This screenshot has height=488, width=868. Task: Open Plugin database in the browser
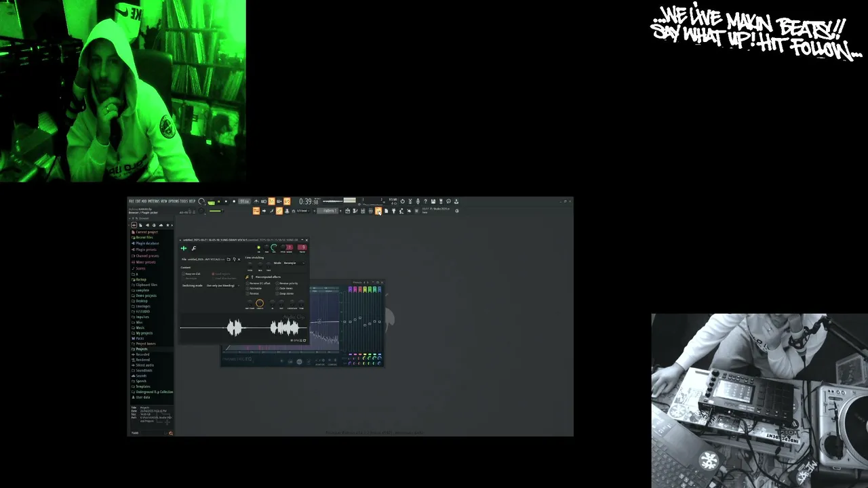tap(147, 243)
